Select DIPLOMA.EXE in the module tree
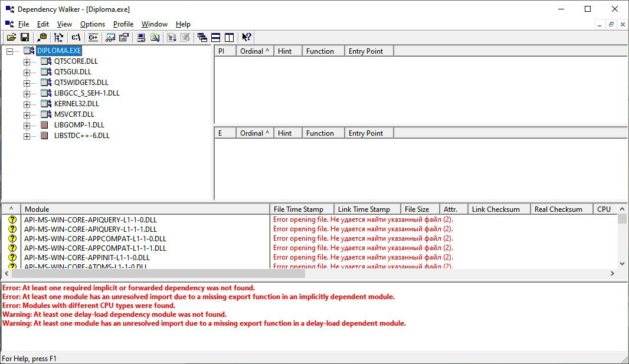 coord(59,51)
